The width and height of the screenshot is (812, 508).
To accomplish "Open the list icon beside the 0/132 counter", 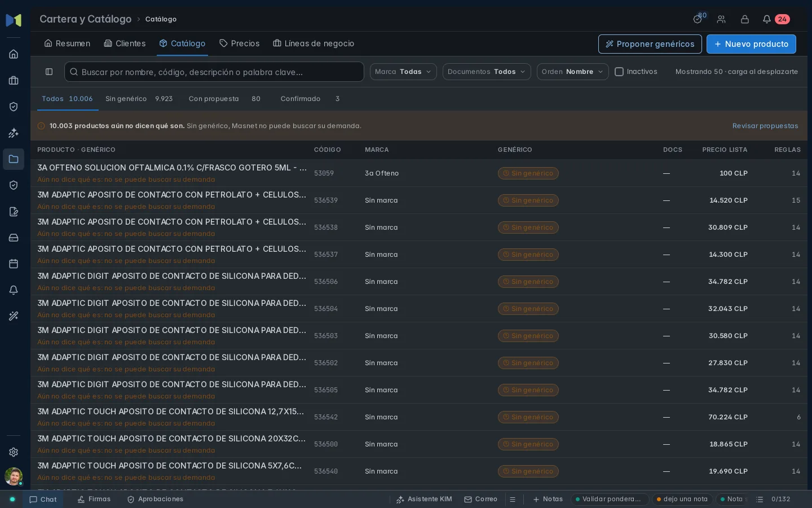I will tap(760, 500).
